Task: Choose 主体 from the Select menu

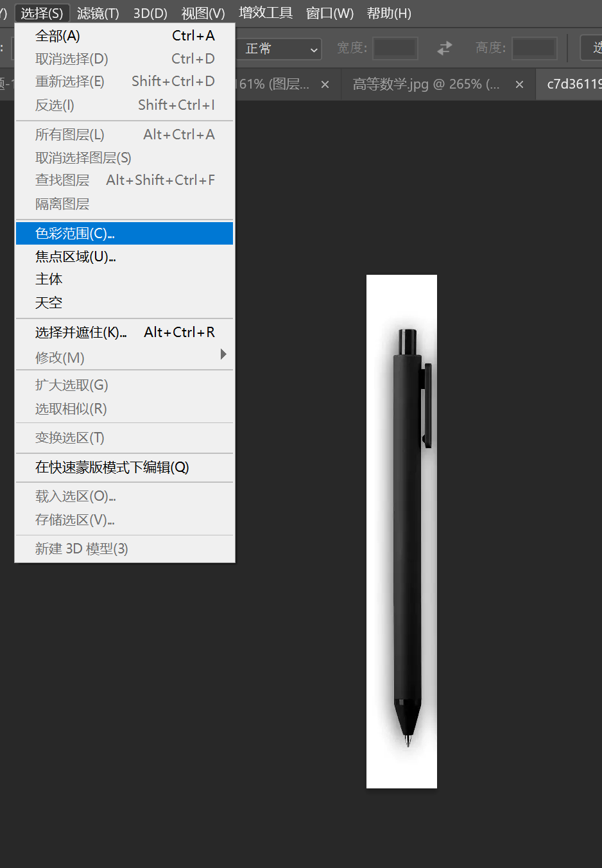Action: (125, 279)
